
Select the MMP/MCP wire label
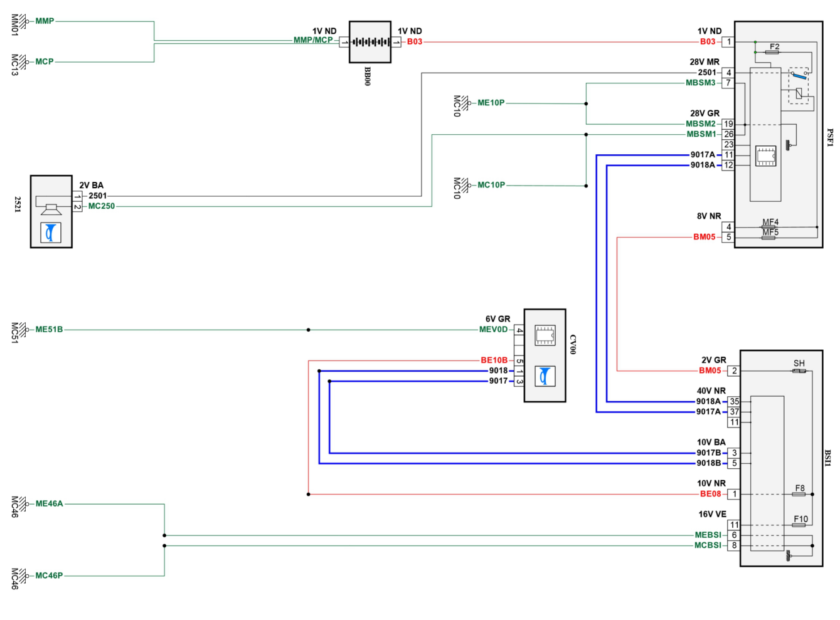[313, 40]
